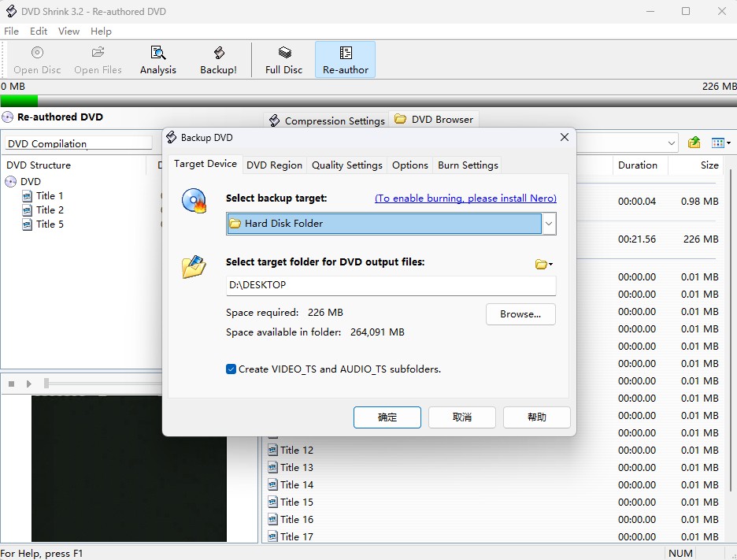Open the install Nero link
Viewport: 737px width, 560px height.
(x=465, y=198)
